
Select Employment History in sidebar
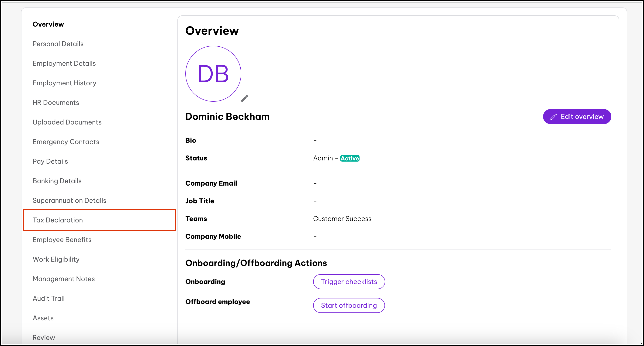[65, 83]
